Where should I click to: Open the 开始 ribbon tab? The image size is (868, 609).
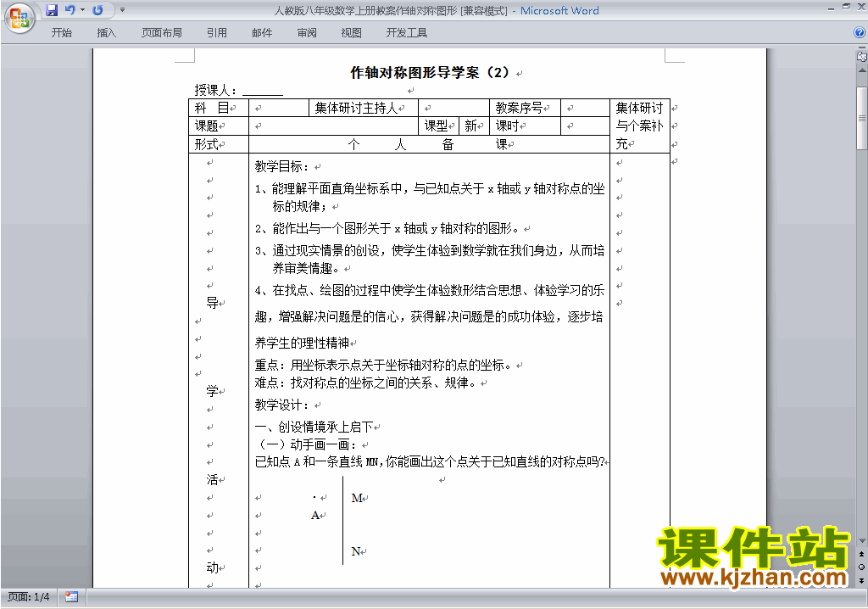click(61, 33)
